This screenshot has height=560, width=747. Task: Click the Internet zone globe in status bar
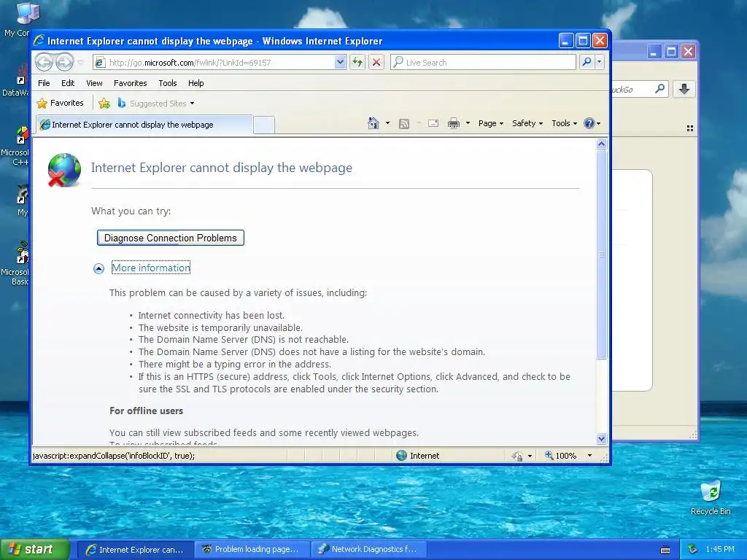pos(402,456)
